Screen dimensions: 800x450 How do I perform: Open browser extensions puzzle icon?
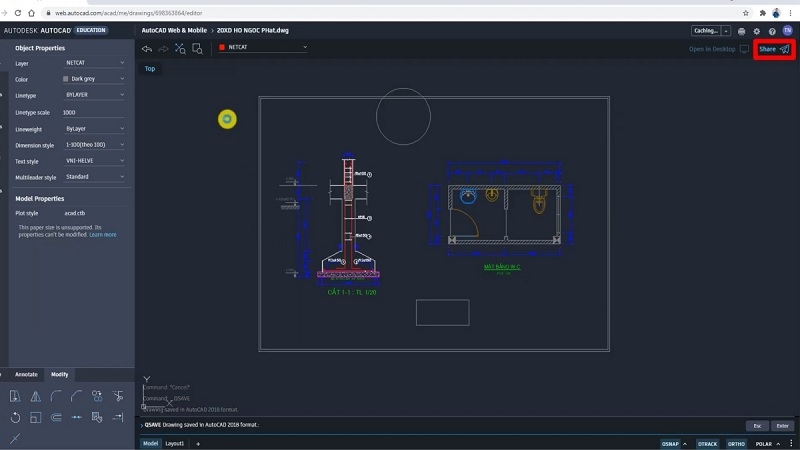click(763, 13)
